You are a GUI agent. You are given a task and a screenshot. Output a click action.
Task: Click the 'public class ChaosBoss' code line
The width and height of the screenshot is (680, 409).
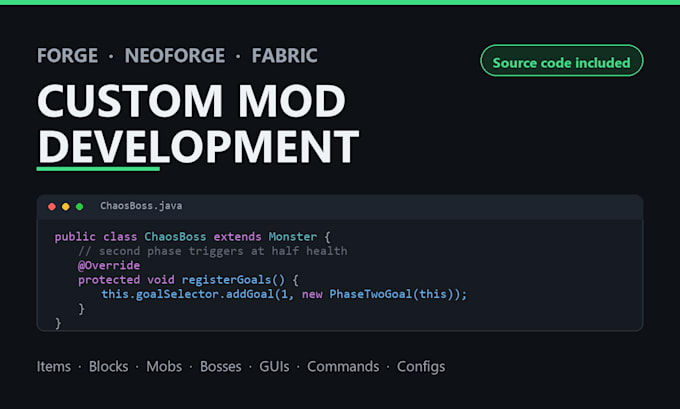(x=193, y=237)
